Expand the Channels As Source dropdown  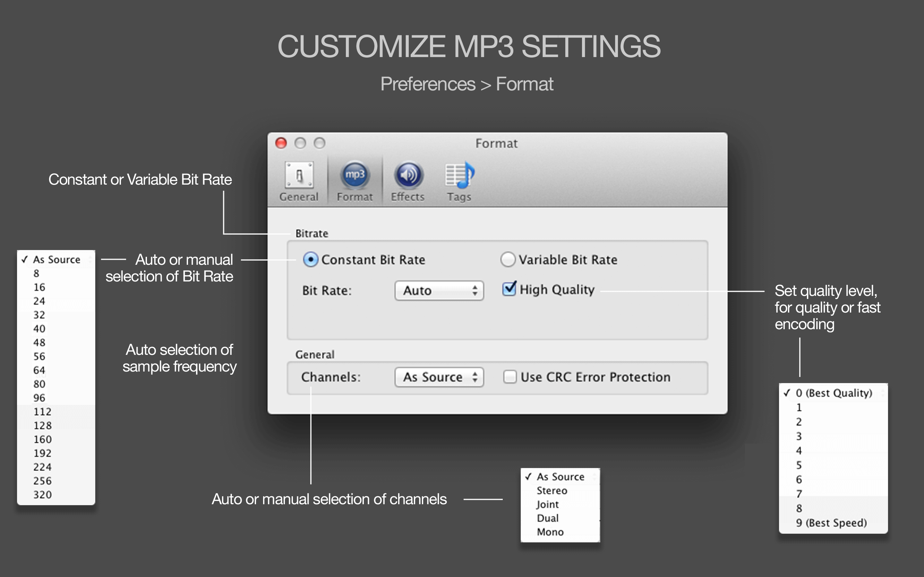click(x=439, y=377)
